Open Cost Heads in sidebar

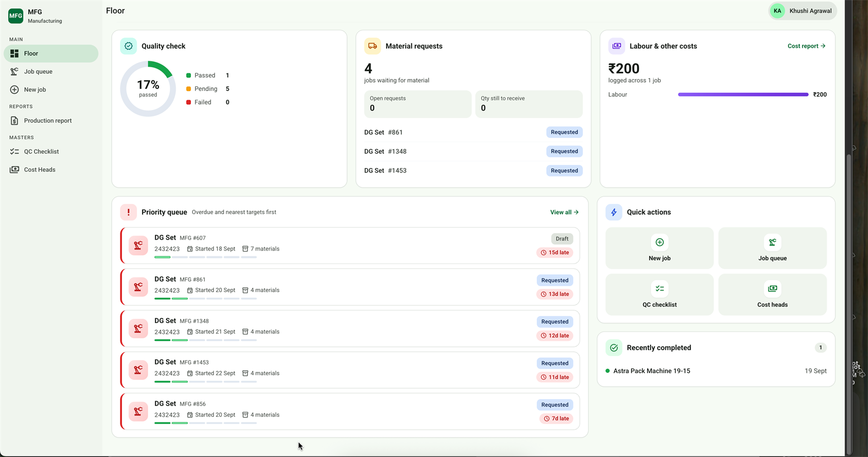(51, 170)
